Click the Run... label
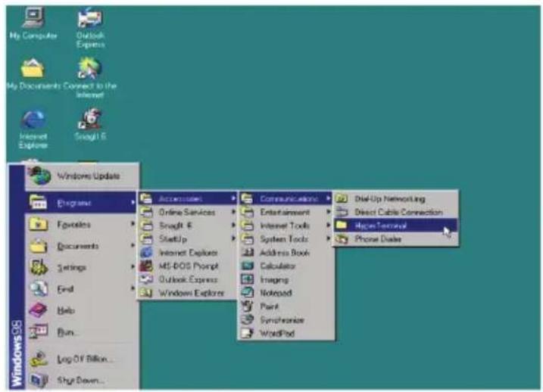This screenshot has height=392, width=543. (67, 332)
